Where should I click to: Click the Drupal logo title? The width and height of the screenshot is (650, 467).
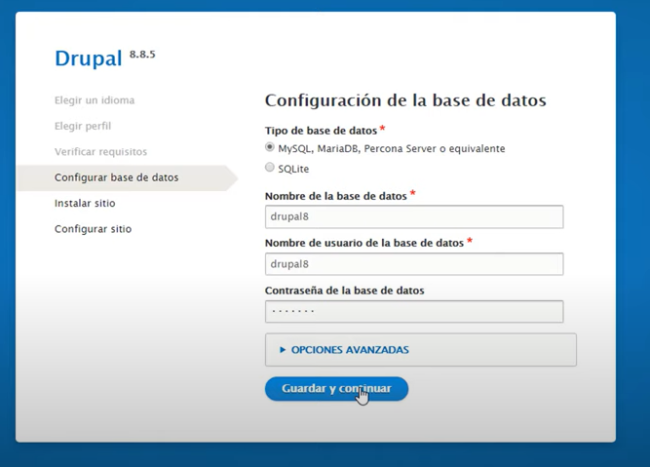88,58
